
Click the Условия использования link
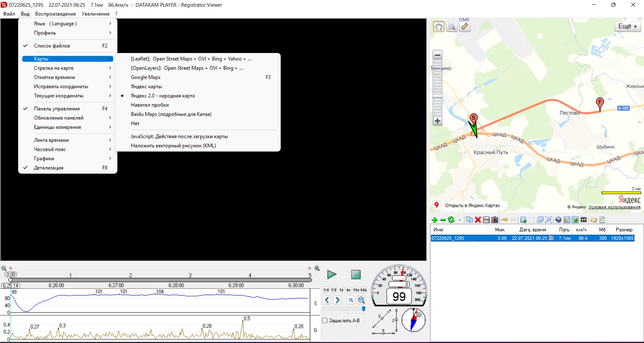point(614,207)
